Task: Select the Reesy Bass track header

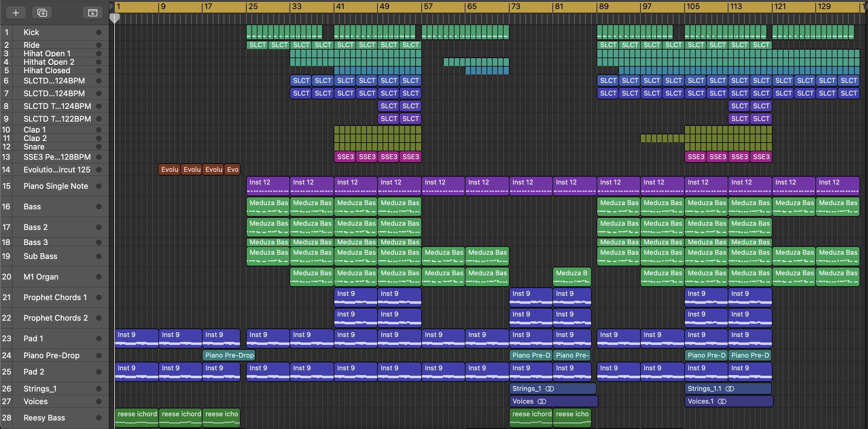Action: 44,418
